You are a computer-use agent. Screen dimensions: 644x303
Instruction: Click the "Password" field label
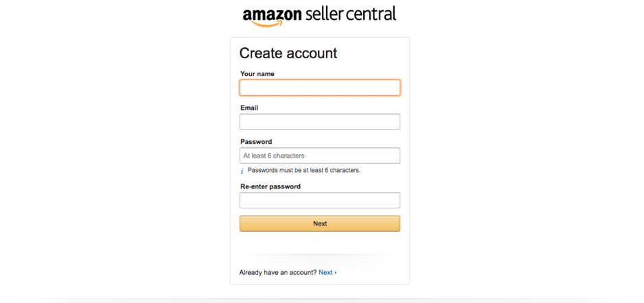(x=256, y=142)
